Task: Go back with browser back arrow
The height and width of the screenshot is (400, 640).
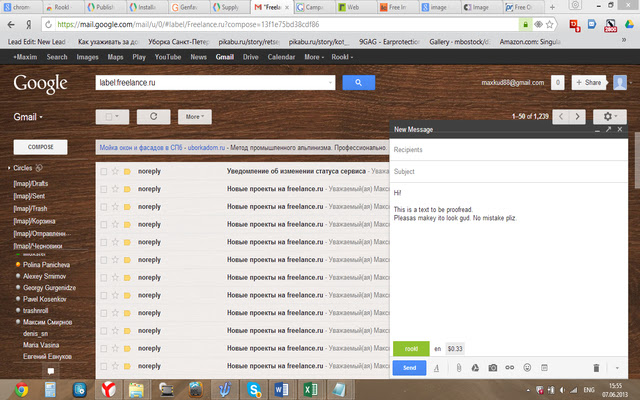Action: click(x=11, y=24)
